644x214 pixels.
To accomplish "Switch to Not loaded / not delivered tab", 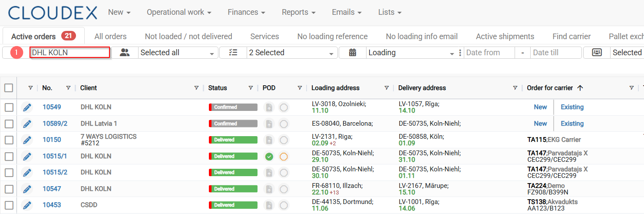I will tap(188, 37).
